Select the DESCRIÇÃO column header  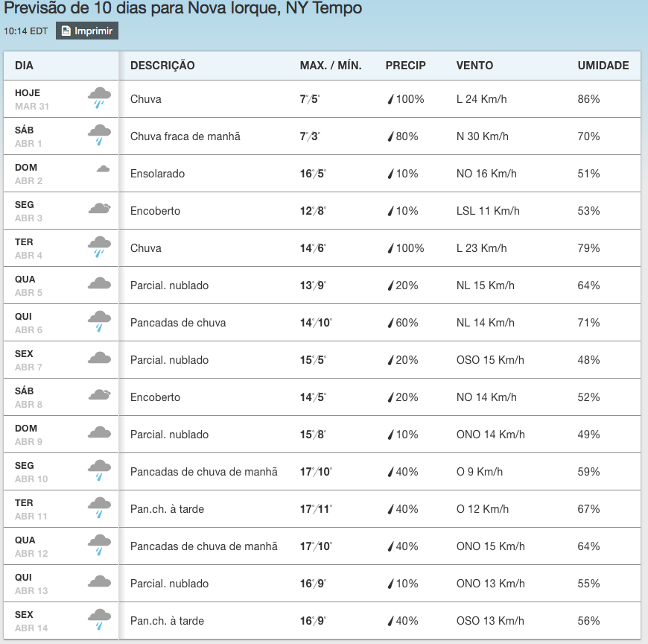click(x=162, y=66)
